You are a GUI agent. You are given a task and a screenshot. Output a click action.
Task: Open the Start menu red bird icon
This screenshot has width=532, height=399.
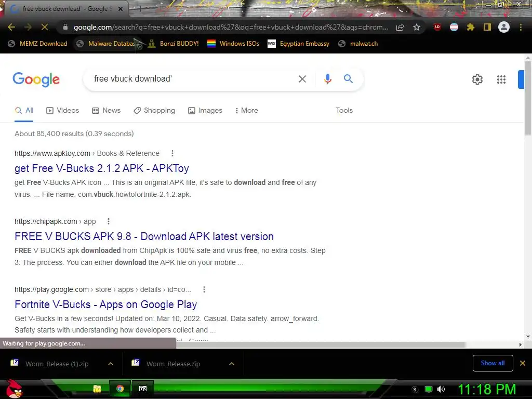pyautogui.click(x=14, y=389)
